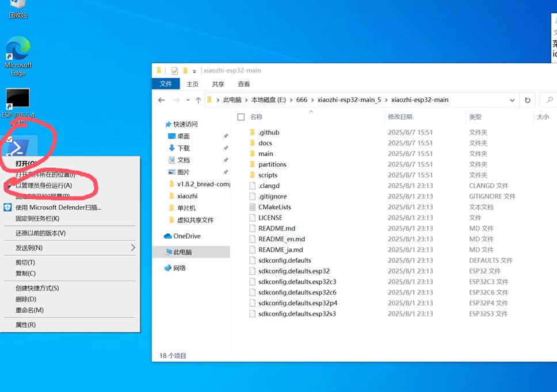Click the Properties icon in quick access toolbar
The width and height of the screenshot is (557, 392).
174,71
